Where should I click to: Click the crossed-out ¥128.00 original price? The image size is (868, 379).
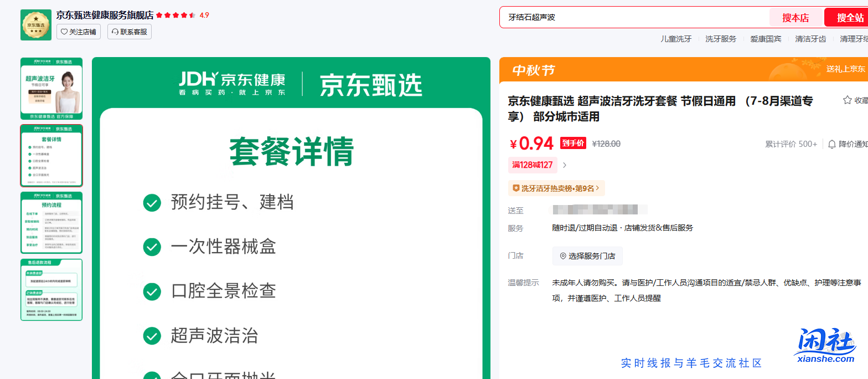pyautogui.click(x=606, y=144)
